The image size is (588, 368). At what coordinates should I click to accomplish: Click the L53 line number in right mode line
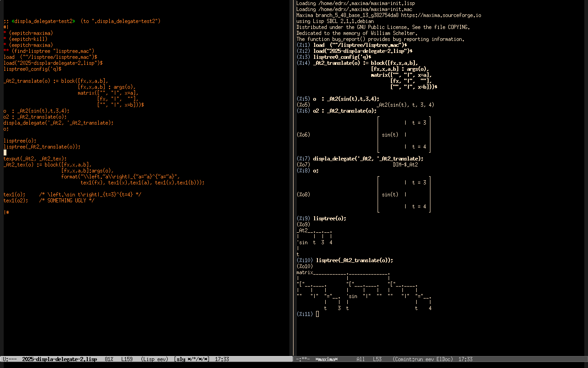click(x=377, y=359)
